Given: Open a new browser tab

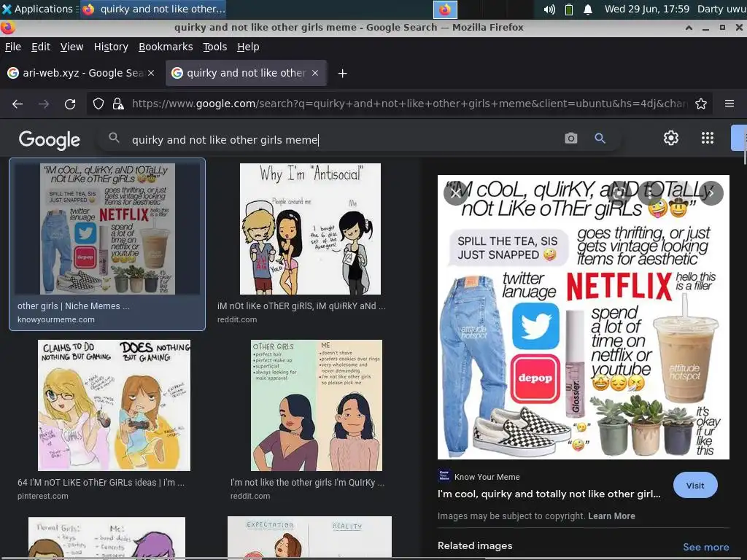Looking at the screenshot, I should pyautogui.click(x=343, y=74).
